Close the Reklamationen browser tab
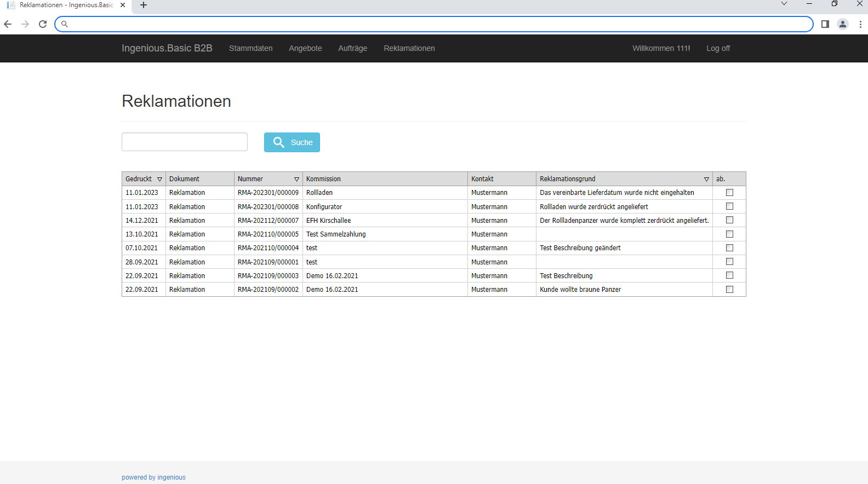 pos(123,5)
